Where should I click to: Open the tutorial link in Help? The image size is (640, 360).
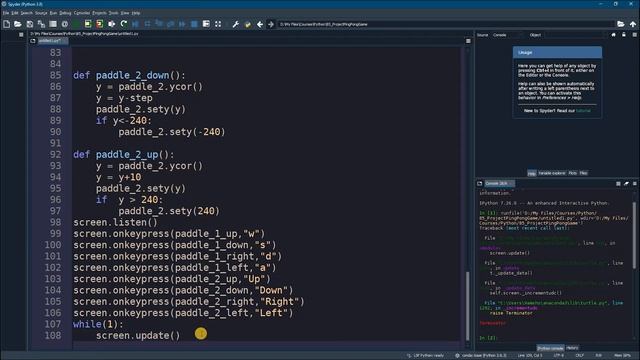(x=583, y=111)
